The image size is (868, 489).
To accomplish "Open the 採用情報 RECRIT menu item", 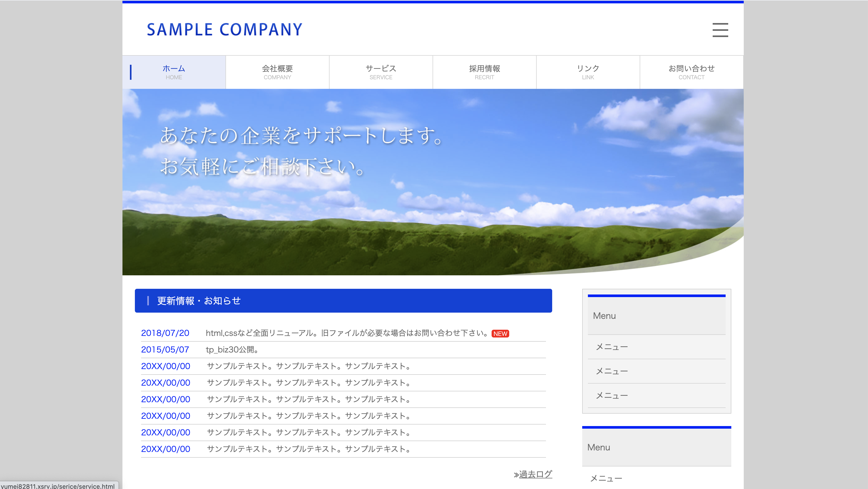I will (484, 72).
